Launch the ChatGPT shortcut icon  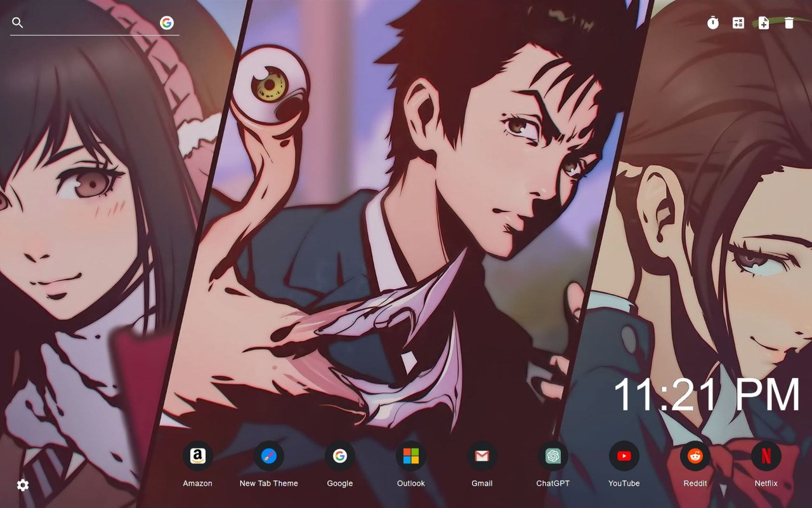553,456
